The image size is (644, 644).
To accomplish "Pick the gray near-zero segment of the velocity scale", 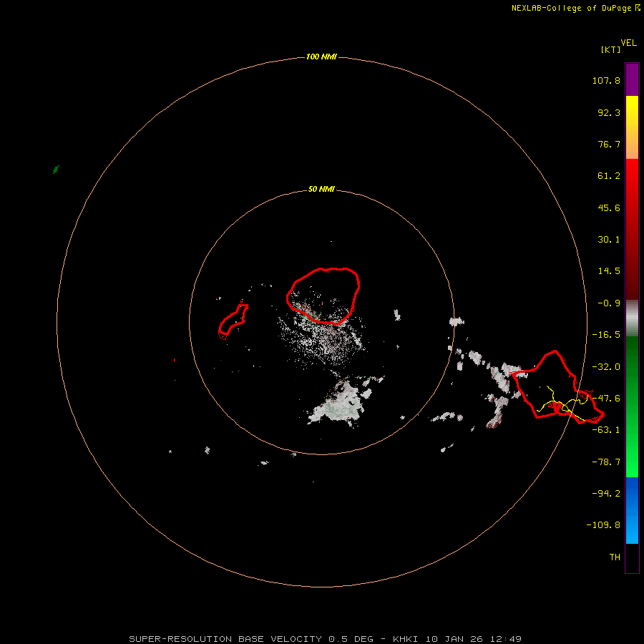I will pyautogui.click(x=632, y=318).
